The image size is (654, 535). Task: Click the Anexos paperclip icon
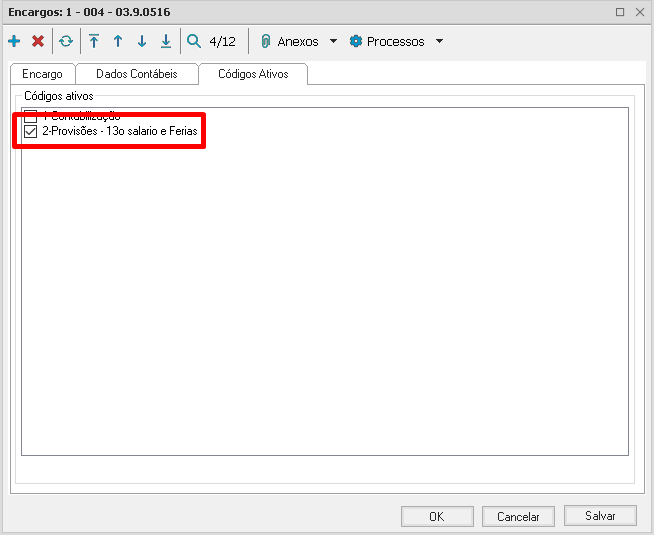[x=266, y=41]
